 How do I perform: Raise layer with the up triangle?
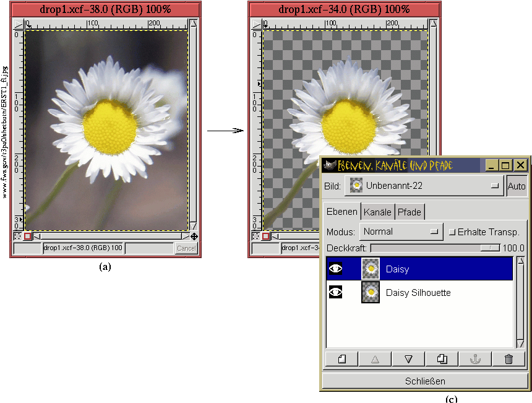click(374, 359)
